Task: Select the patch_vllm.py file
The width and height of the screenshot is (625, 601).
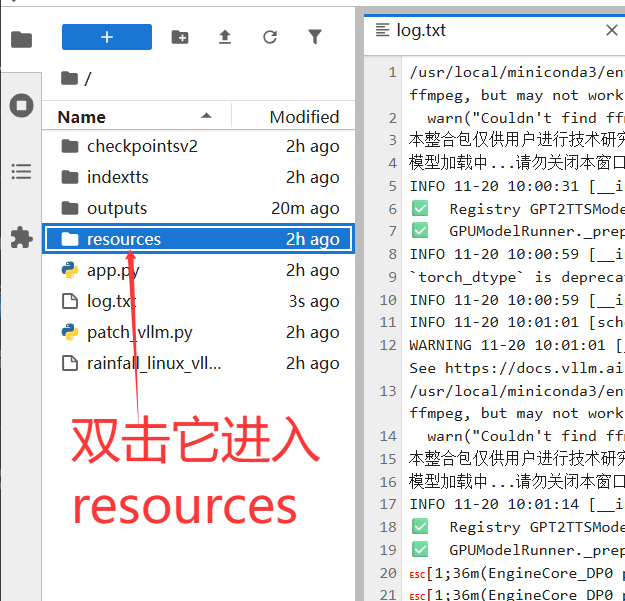Action: (x=139, y=332)
